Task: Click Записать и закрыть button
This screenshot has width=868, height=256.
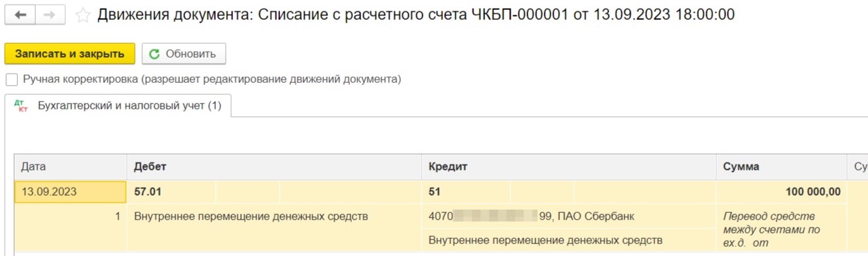Action: pyautogui.click(x=70, y=54)
